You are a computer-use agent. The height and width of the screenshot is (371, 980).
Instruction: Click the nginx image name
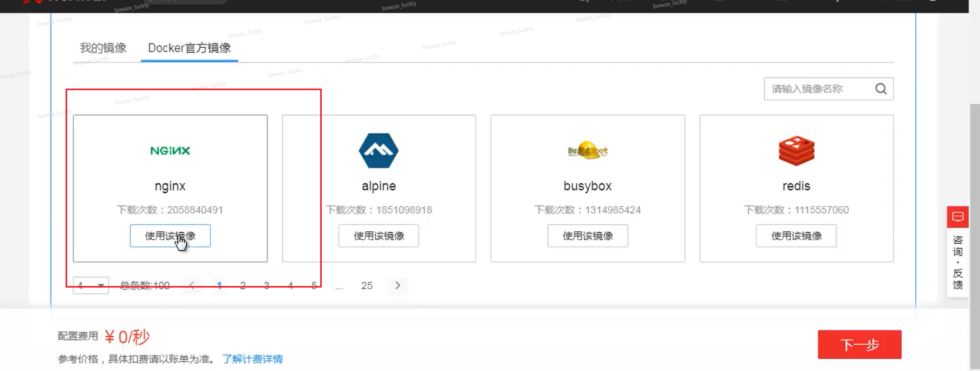click(x=170, y=186)
